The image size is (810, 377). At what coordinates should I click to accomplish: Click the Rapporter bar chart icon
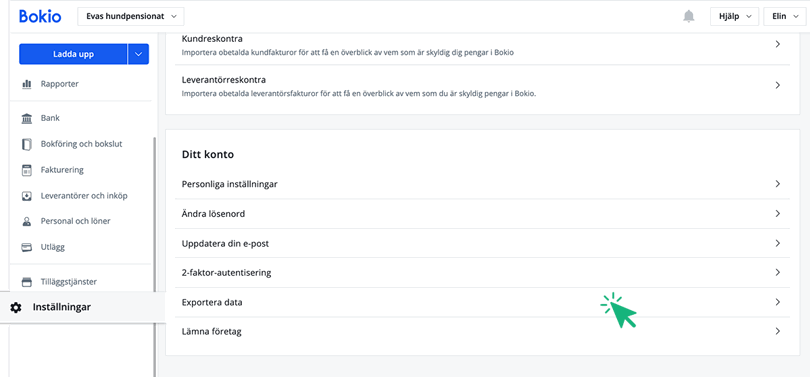click(26, 84)
